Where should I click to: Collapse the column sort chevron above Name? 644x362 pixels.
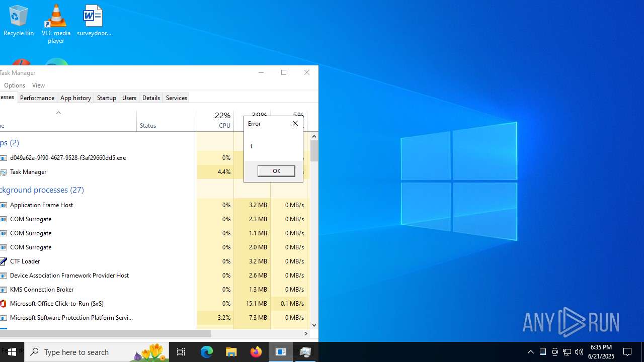tap(58, 113)
